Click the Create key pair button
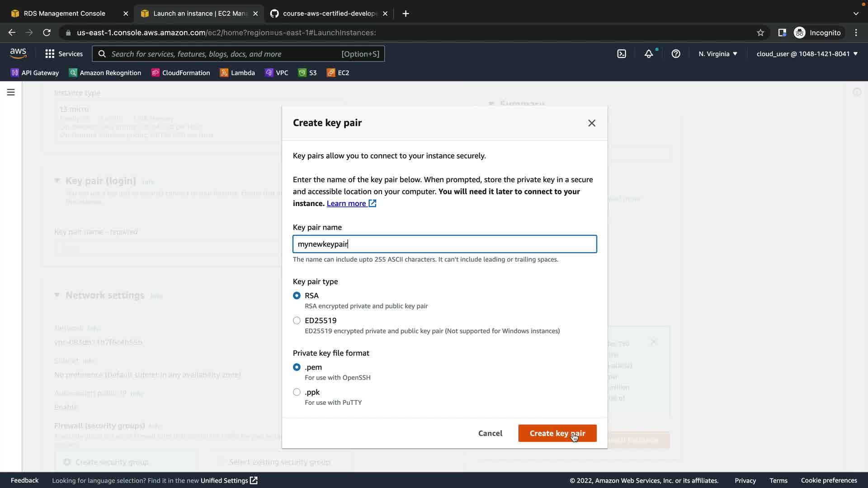The image size is (868, 488). 557,433
